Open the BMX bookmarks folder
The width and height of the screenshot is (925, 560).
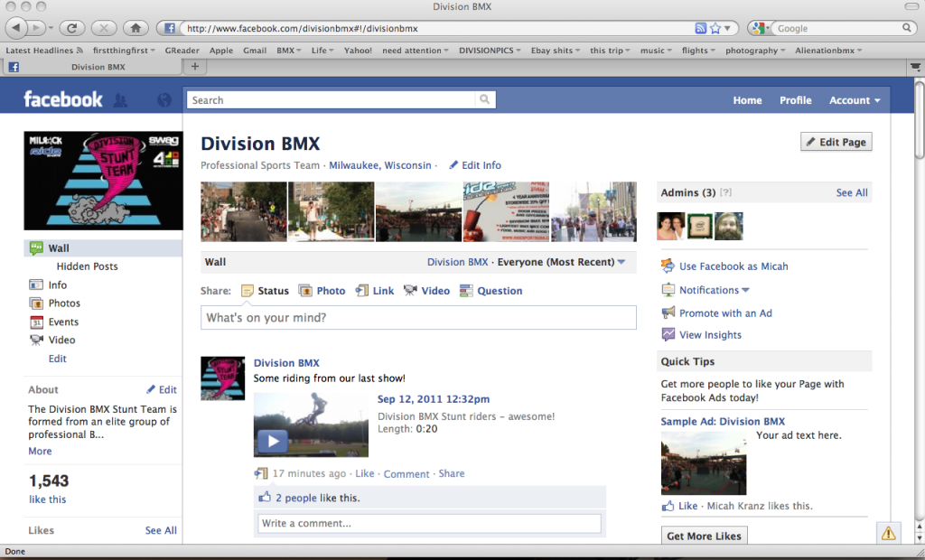point(289,51)
